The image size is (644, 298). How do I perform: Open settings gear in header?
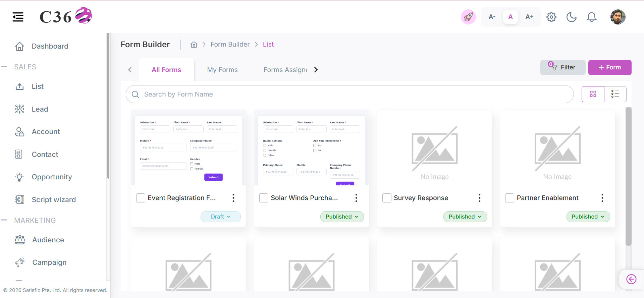(x=551, y=17)
